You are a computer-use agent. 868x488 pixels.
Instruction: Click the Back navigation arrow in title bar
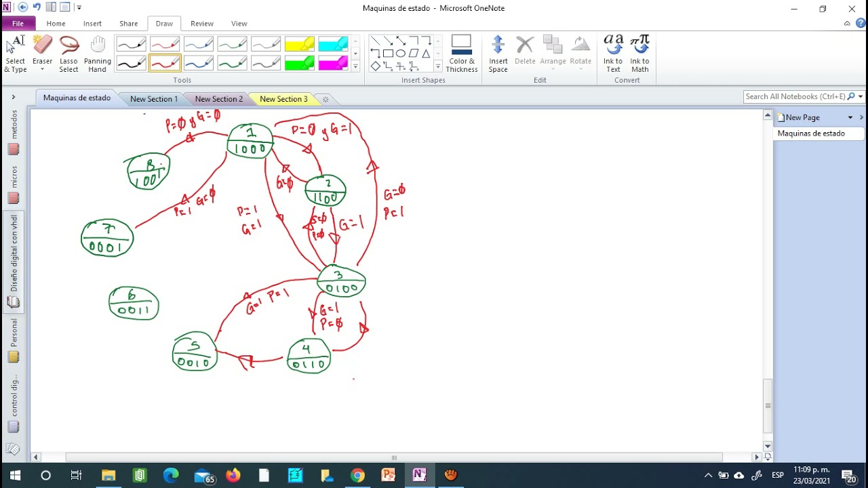[23, 7]
